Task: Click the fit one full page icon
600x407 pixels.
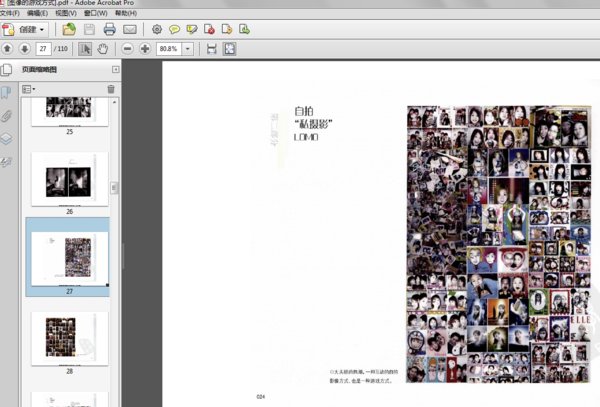Action: coord(230,49)
